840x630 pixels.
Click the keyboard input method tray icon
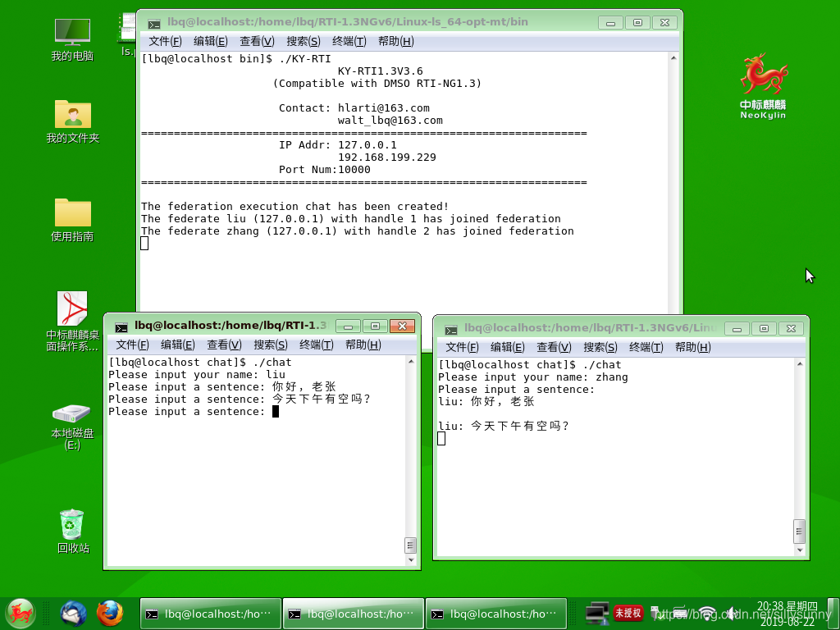click(680, 614)
